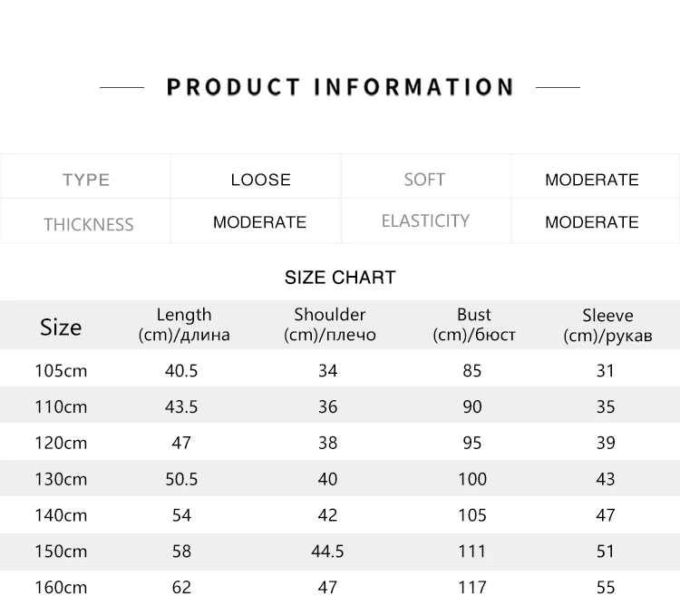Click length value 47 in 120cm row
This screenshot has width=680, height=616.
coord(181,443)
